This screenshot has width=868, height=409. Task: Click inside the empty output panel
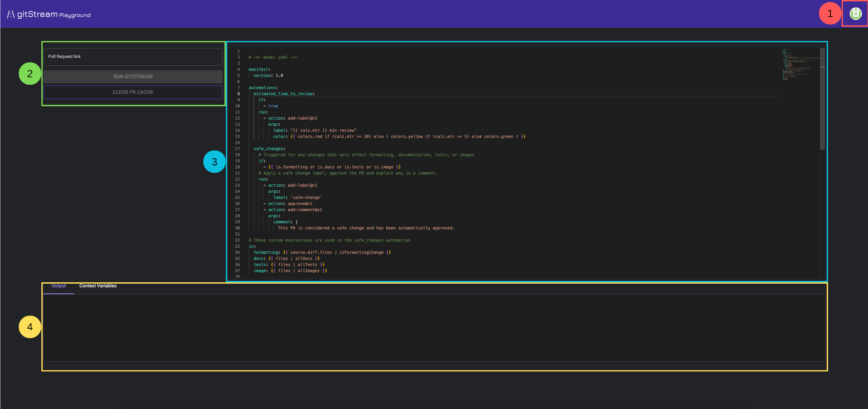(434, 328)
